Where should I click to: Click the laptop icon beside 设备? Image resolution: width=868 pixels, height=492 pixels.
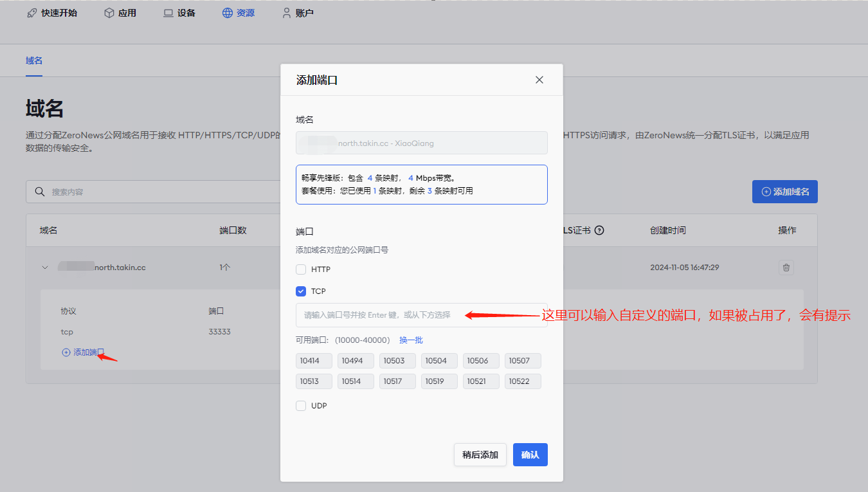(168, 13)
